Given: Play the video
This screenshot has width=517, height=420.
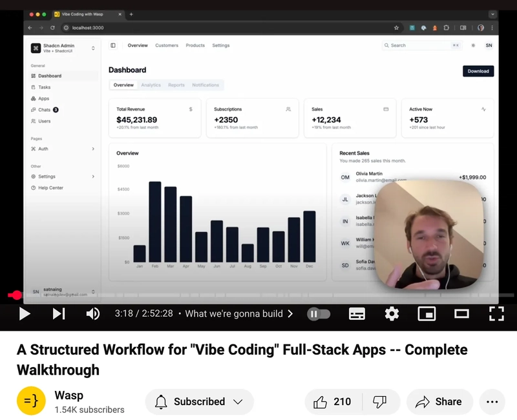Looking at the screenshot, I should pyautogui.click(x=25, y=313).
